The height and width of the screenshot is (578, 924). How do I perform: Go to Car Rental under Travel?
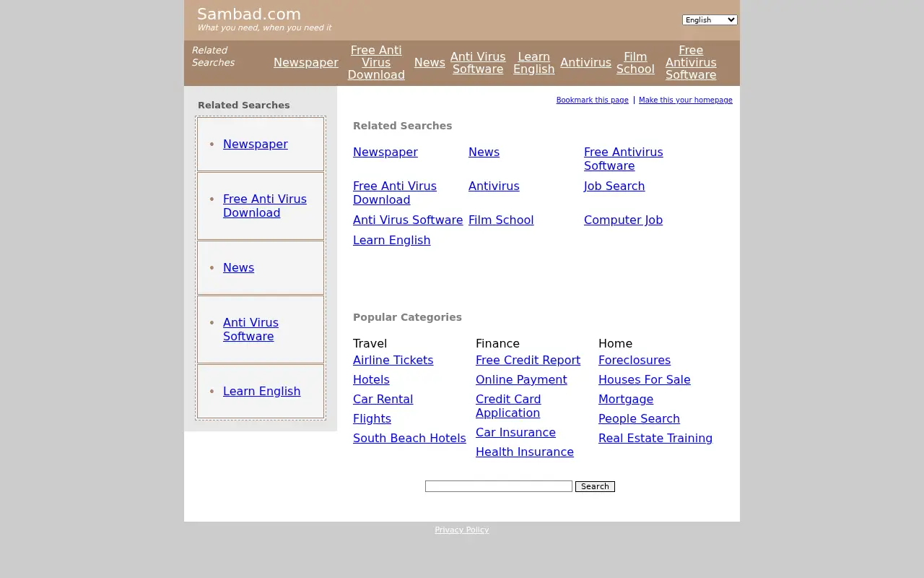coord(383,399)
